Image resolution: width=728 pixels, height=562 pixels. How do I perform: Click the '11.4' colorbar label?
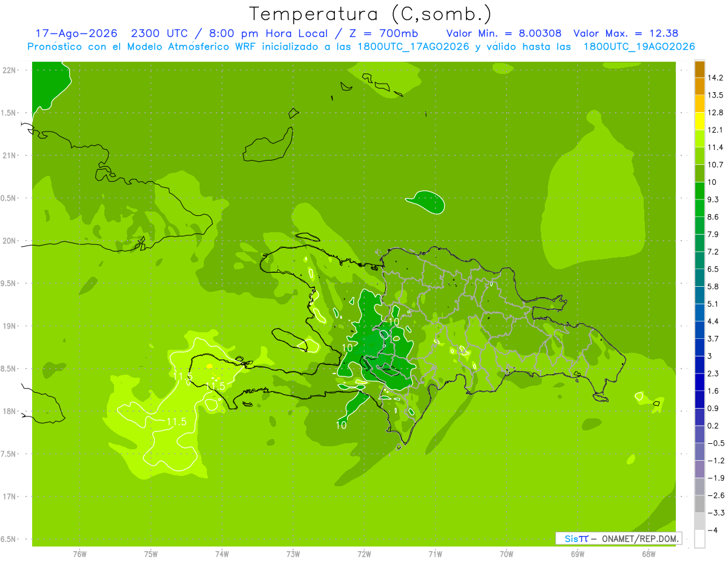(715, 147)
